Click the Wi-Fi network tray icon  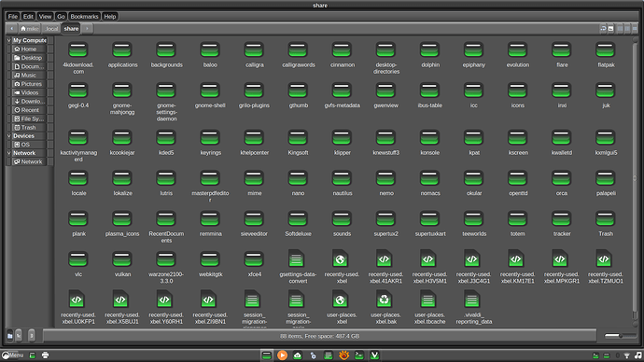point(627,355)
